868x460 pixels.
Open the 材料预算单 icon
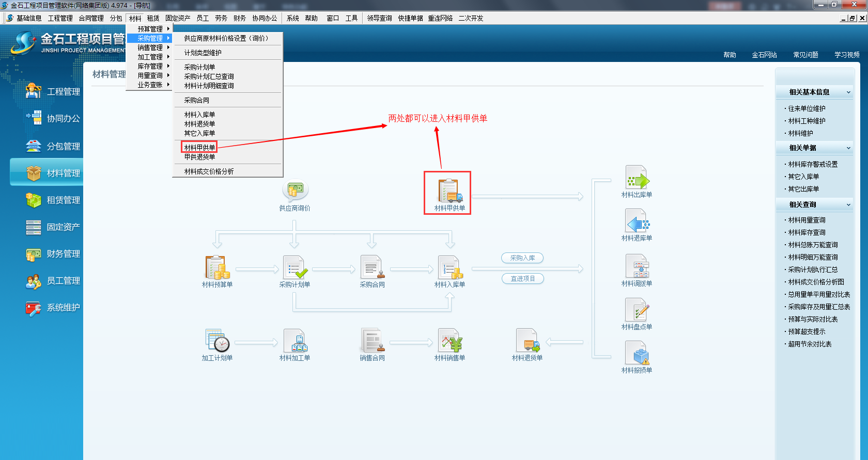click(x=217, y=267)
